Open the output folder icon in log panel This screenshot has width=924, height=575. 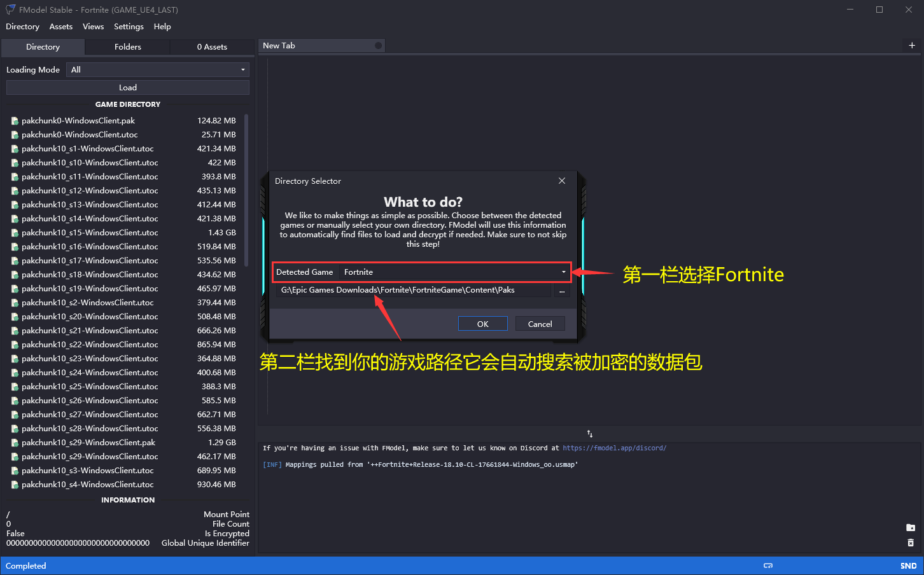pos(911,528)
